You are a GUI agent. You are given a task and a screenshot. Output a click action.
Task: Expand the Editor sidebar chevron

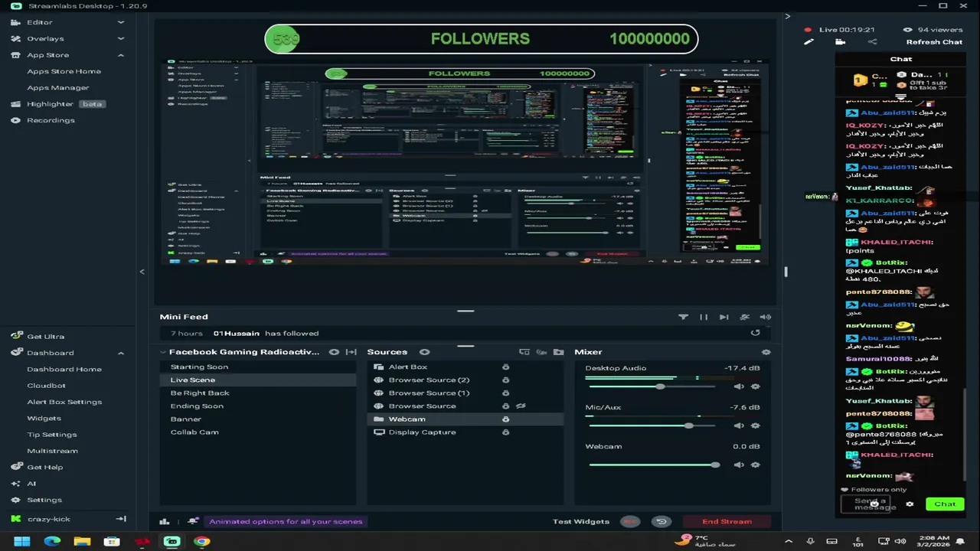pos(121,22)
